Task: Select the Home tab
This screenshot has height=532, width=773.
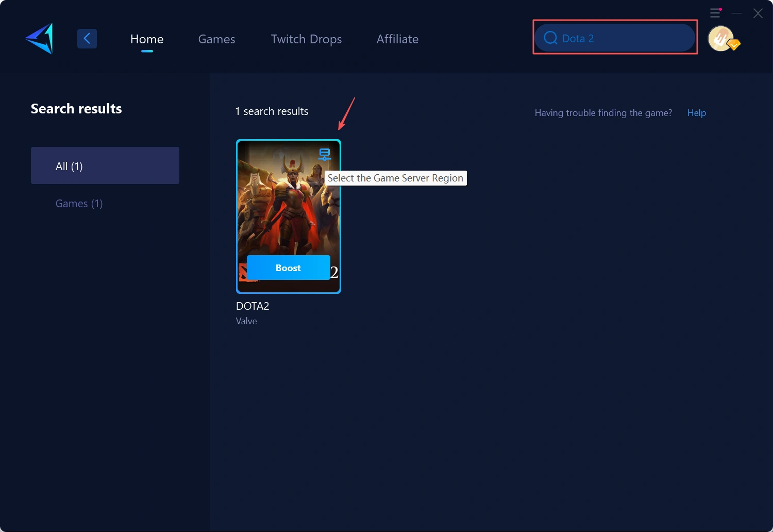Action: [x=147, y=39]
